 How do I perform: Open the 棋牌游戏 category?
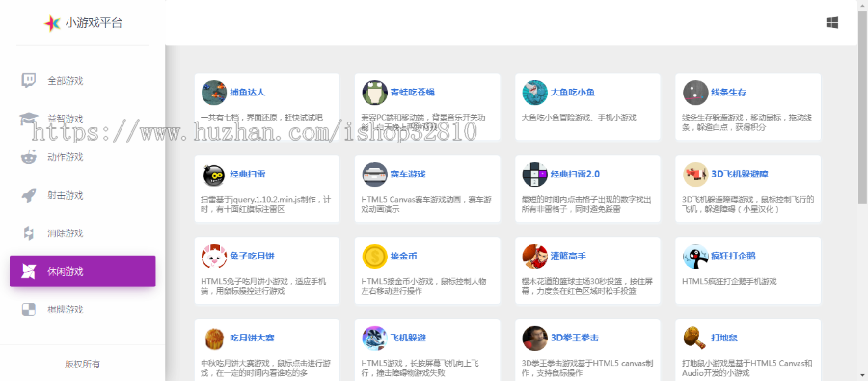[83, 310]
